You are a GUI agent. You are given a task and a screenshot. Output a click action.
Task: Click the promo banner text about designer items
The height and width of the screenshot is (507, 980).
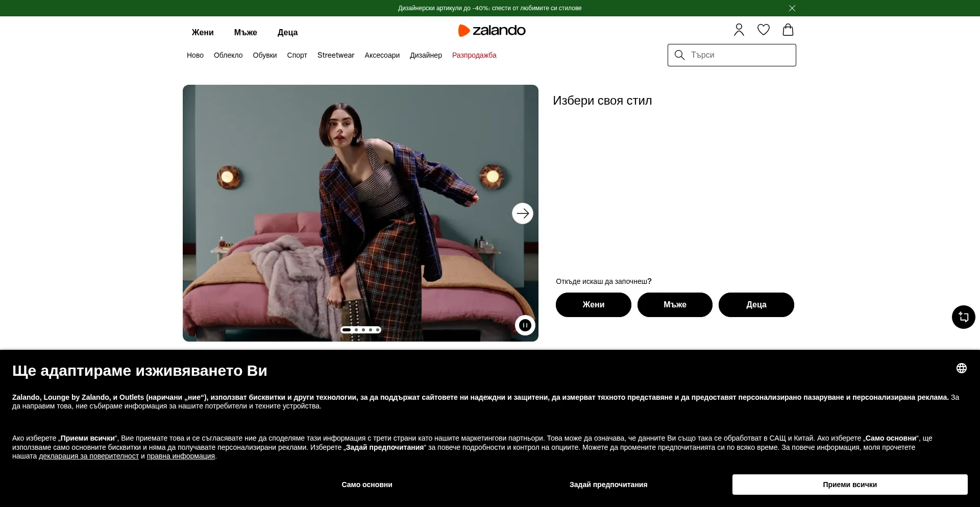(489, 8)
